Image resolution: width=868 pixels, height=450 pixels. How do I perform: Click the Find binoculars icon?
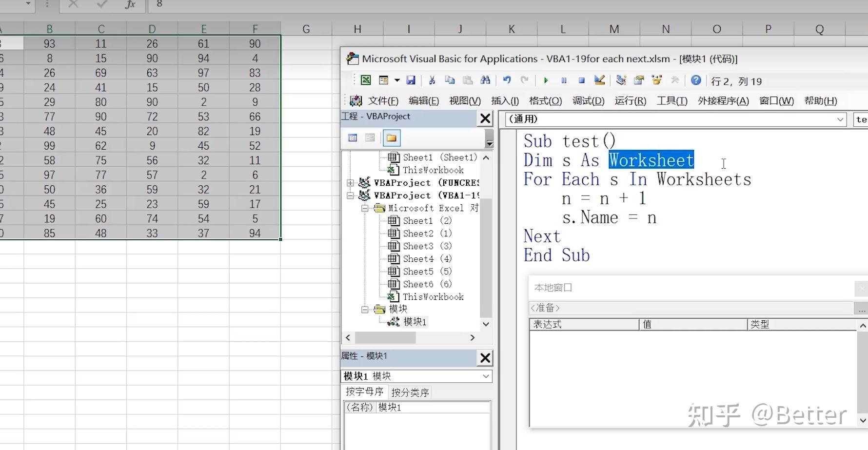pyautogui.click(x=485, y=80)
